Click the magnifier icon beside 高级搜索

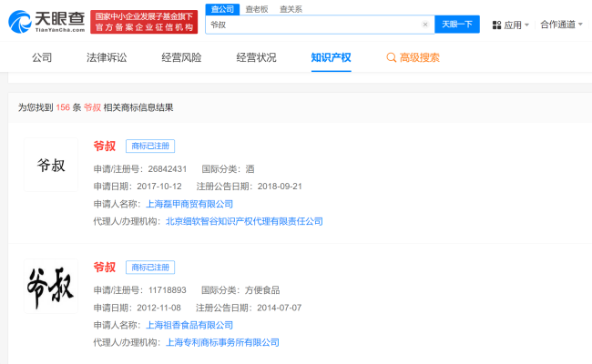tap(392, 57)
